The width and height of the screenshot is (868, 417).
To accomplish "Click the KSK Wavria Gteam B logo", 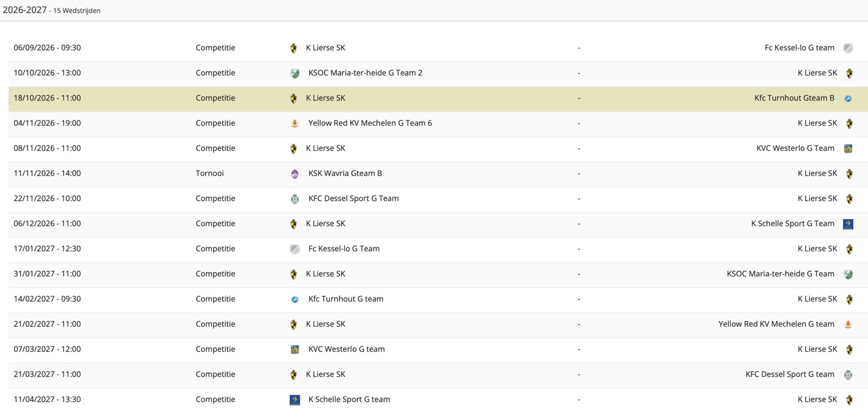I will pos(294,174).
